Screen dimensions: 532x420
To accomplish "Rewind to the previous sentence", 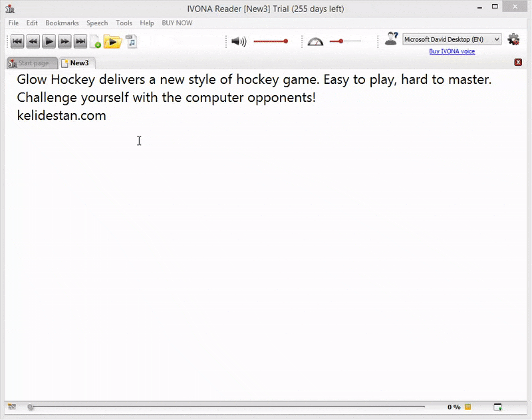I will [x=33, y=41].
